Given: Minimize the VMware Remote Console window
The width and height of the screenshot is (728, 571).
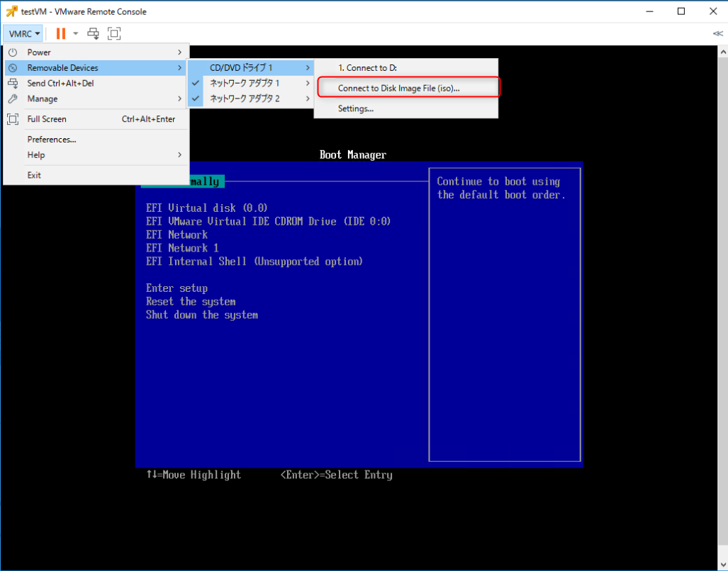Looking at the screenshot, I should tap(649, 11).
